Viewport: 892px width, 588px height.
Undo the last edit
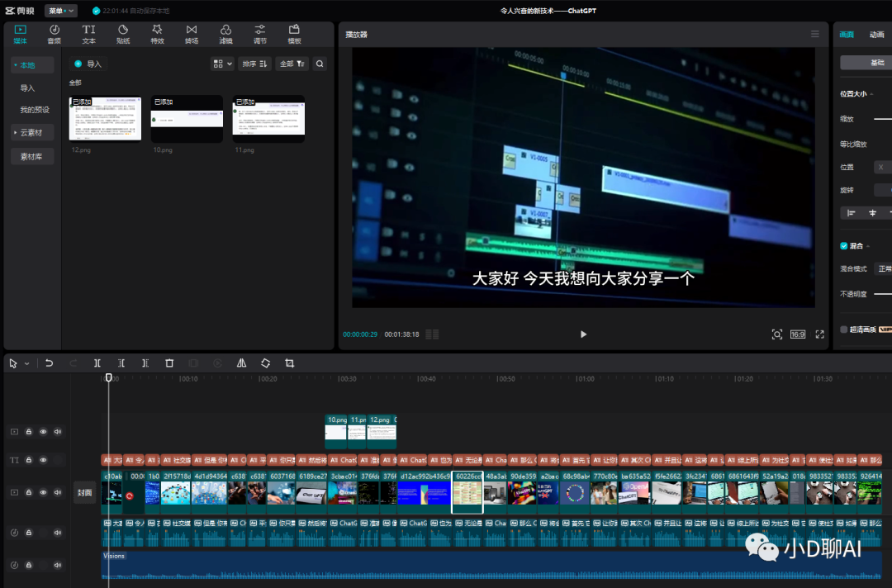point(49,363)
